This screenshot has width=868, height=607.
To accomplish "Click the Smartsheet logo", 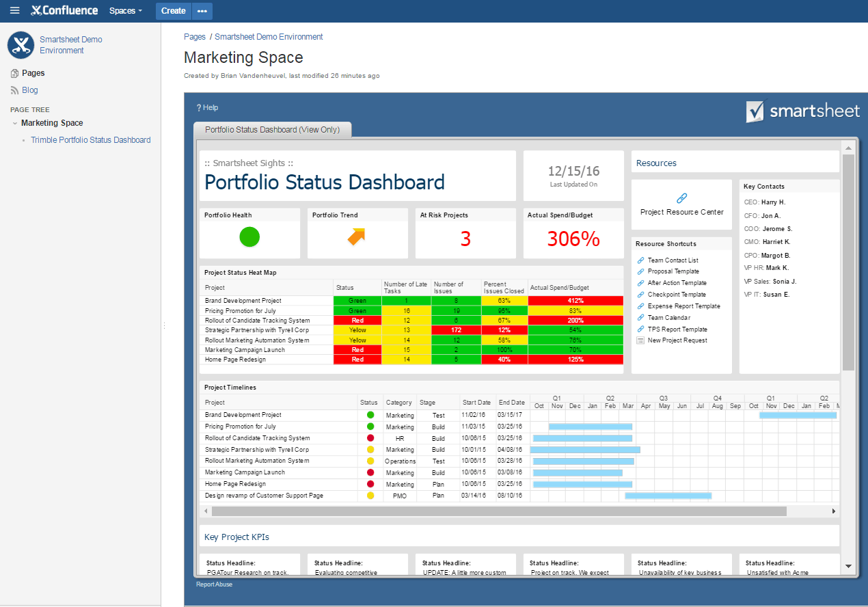I will 802,111.
